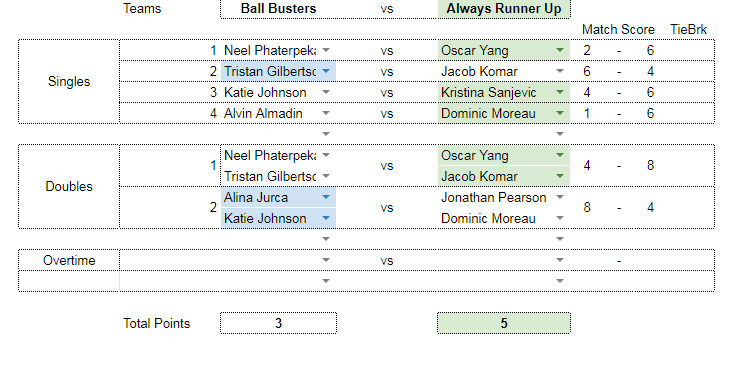Select the Ball Busters team name cell
Screen dimensions: 730x369
278,9
